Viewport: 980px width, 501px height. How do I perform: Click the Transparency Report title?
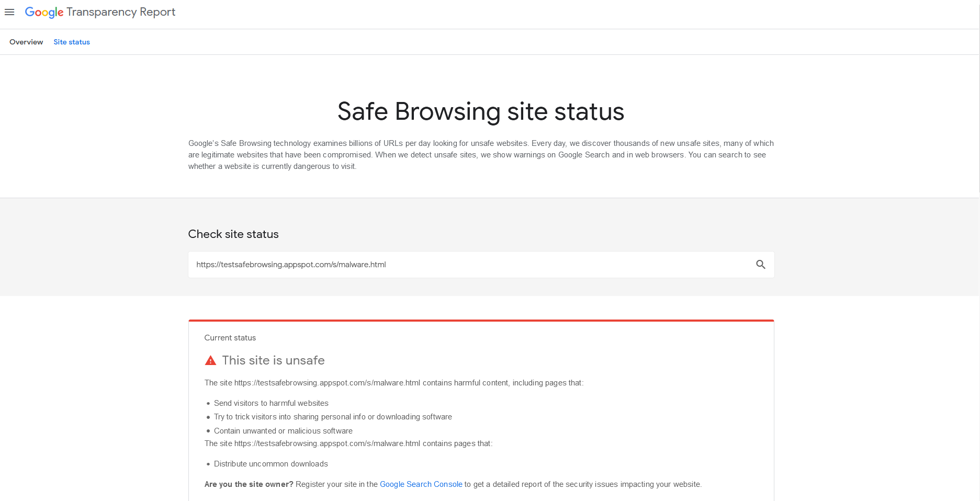pos(120,12)
